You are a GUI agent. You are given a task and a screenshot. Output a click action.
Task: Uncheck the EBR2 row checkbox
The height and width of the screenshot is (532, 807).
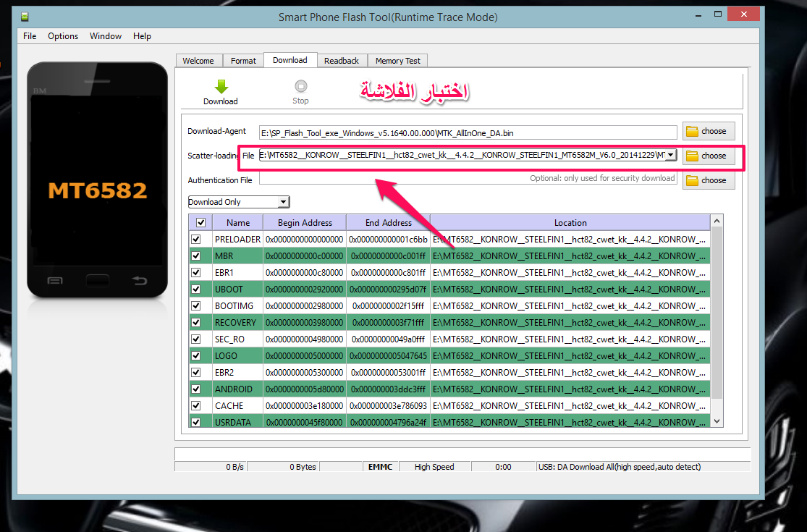point(196,372)
